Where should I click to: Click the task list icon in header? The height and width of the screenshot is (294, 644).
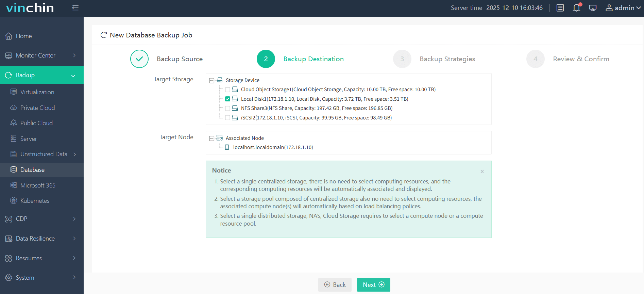(x=560, y=8)
